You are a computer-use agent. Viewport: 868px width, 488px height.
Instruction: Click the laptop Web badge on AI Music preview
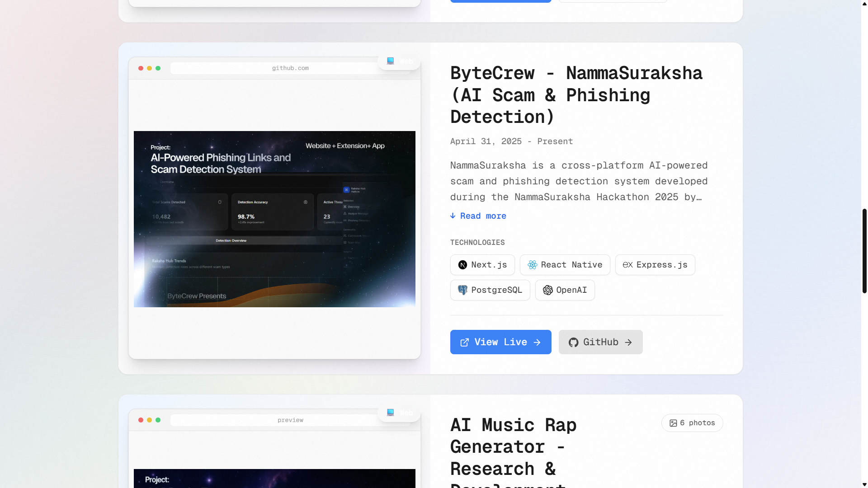[399, 413]
